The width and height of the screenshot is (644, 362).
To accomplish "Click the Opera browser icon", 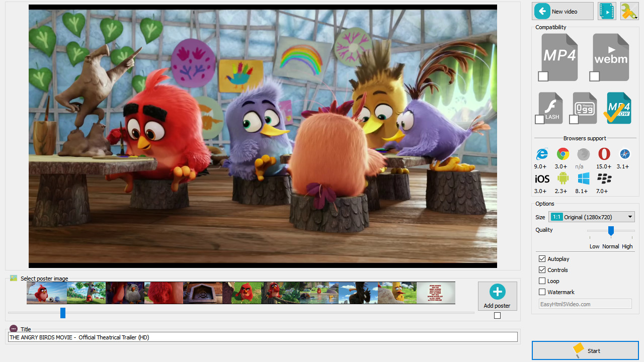I will point(604,154).
